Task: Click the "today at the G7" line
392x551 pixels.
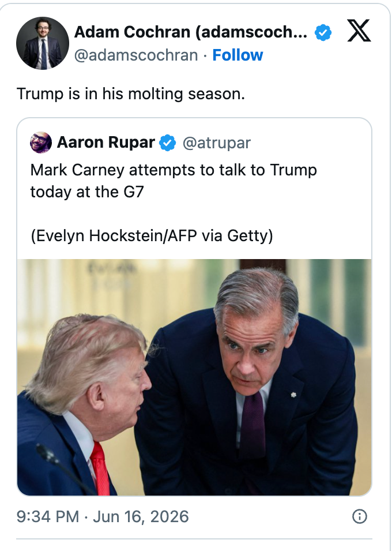Action: click(x=87, y=192)
